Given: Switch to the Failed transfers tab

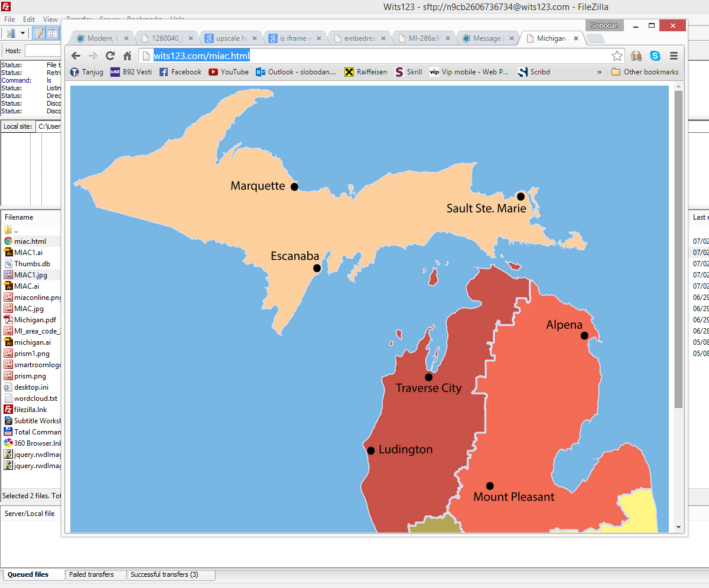Looking at the screenshot, I should [x=92, y=574].
